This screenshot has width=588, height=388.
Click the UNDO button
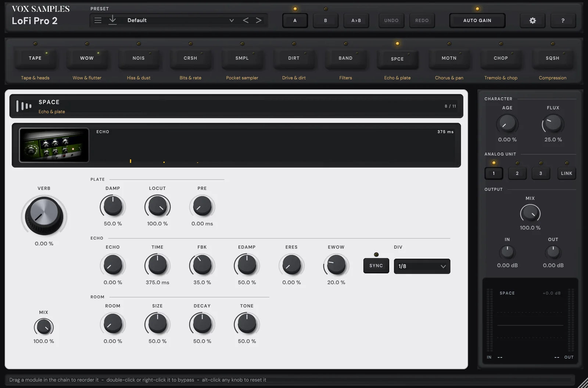click(391, 21)
